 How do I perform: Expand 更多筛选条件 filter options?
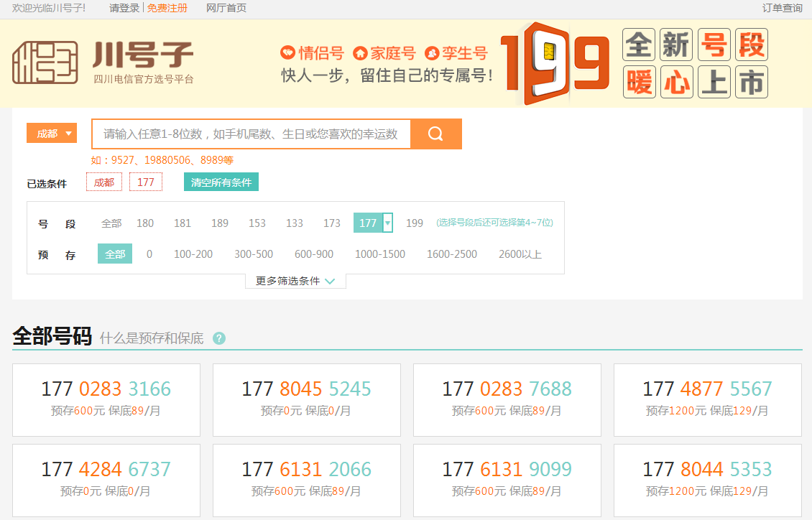point(295,282)
